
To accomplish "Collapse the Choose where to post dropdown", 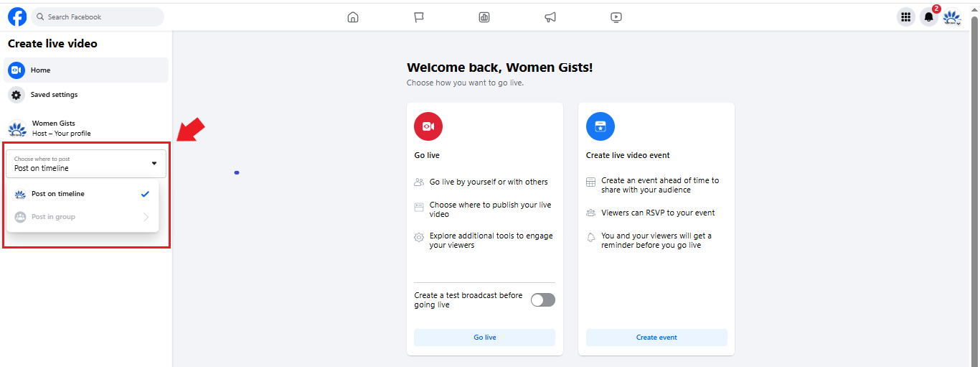I will 86,164.
